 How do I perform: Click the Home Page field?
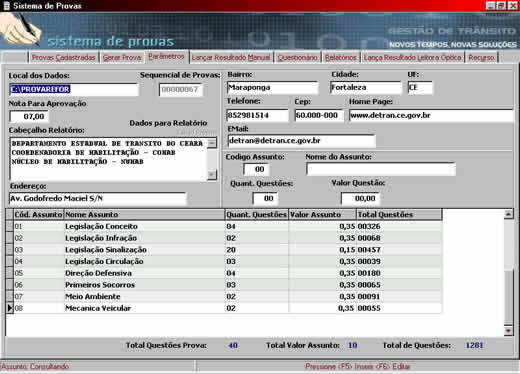[x=431, y=115]
